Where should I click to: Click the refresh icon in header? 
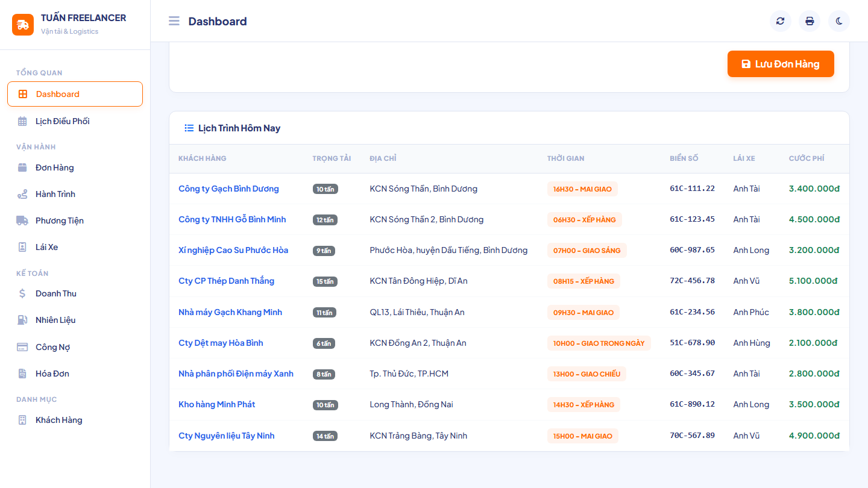(781, 21)
